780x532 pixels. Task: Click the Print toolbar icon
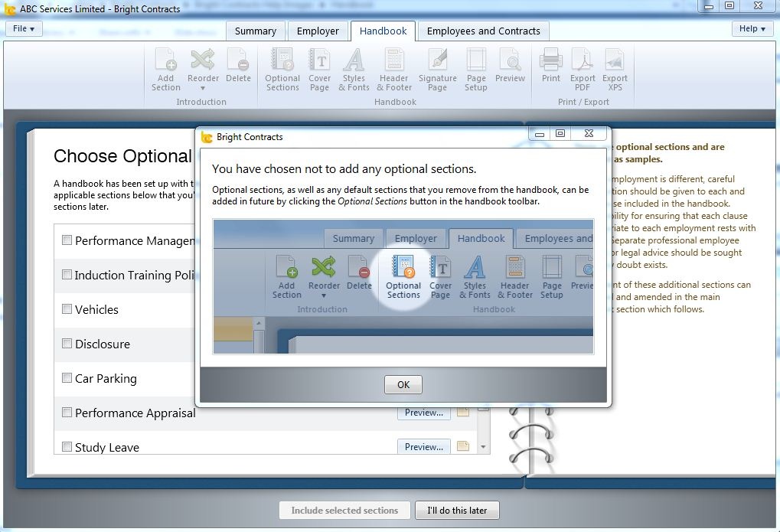pyautogui.click(x=551, y=65)
